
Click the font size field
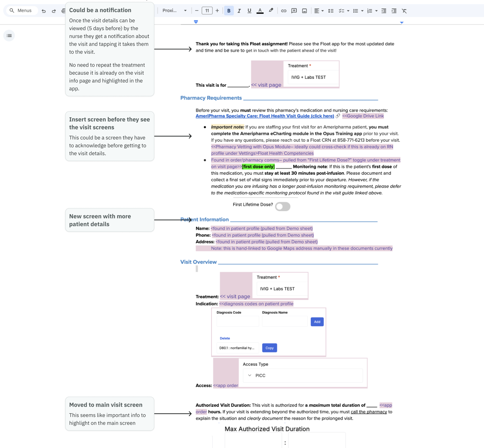pos(207,11)
